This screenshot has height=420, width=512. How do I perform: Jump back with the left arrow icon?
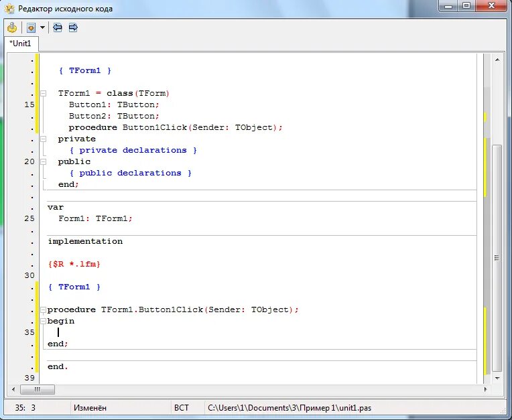[x=58, y=27]
